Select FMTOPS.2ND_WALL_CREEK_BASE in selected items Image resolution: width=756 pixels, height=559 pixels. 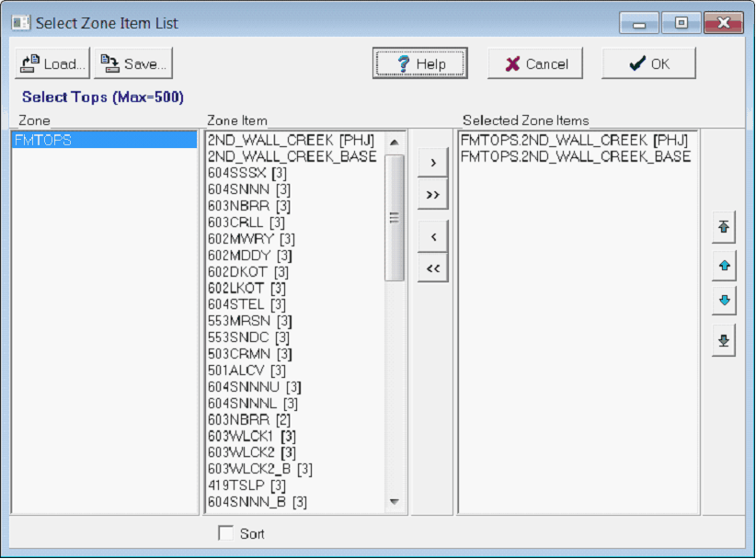coord(575,157)
